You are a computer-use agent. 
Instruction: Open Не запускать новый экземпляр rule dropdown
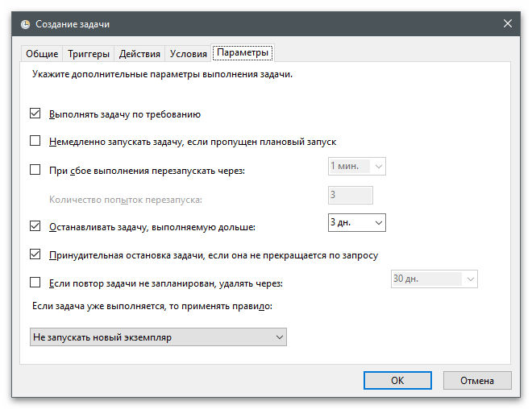tap(158, 337)
